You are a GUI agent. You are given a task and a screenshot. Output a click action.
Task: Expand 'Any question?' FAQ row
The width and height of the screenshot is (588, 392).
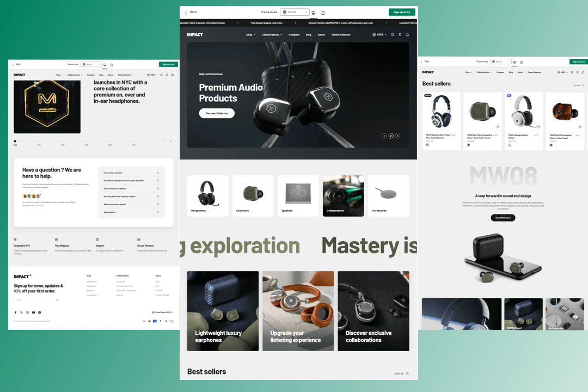[x=131, y=212]
